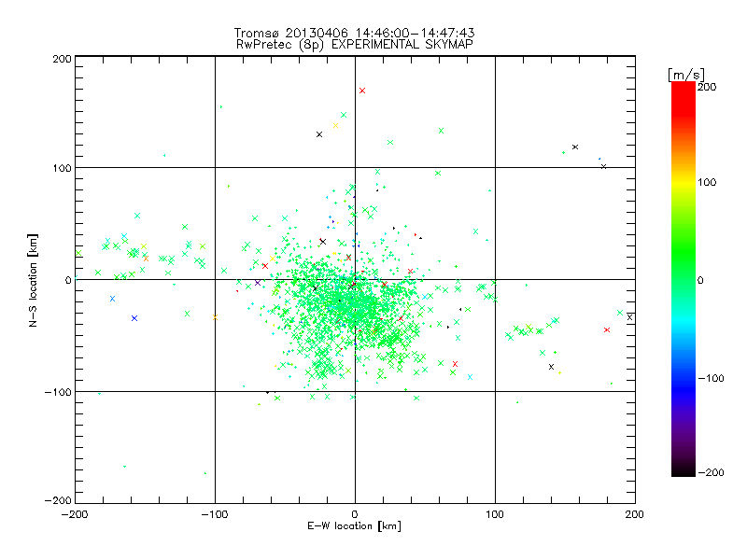
Task: Pick the cyan band of the colorbar
Action: click(x=684, y=321)
